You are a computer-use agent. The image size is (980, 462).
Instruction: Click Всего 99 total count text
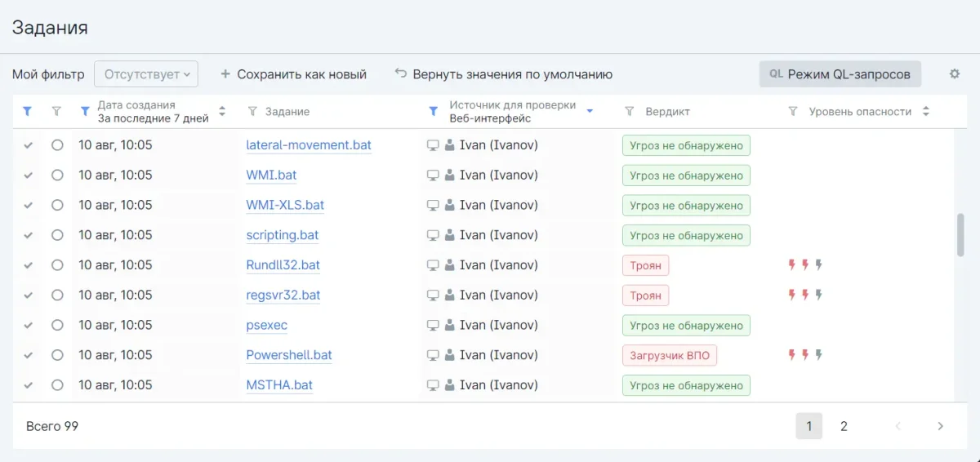(52, 426)
